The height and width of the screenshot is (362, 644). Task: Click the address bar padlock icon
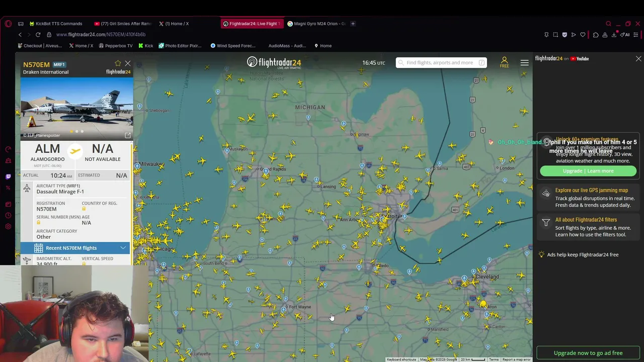pos(49,35)
